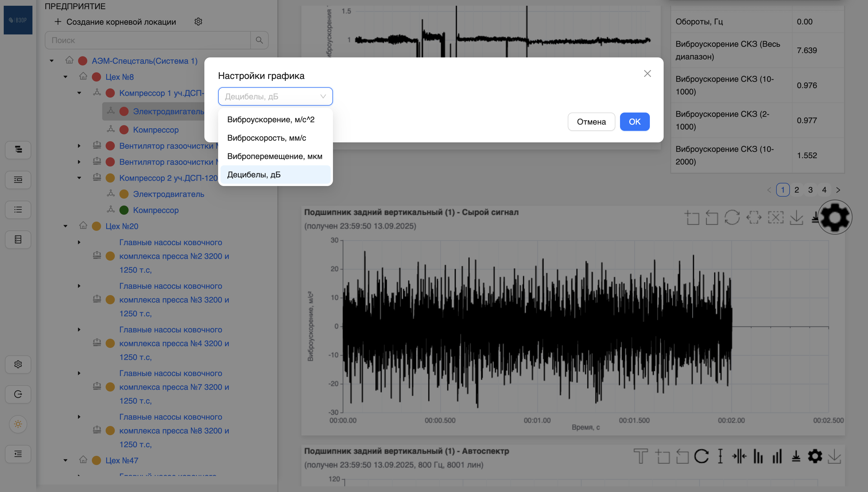Open gear settings on Автоспектр chart
This screenshot has width=868, height=492.
(815, 456)
